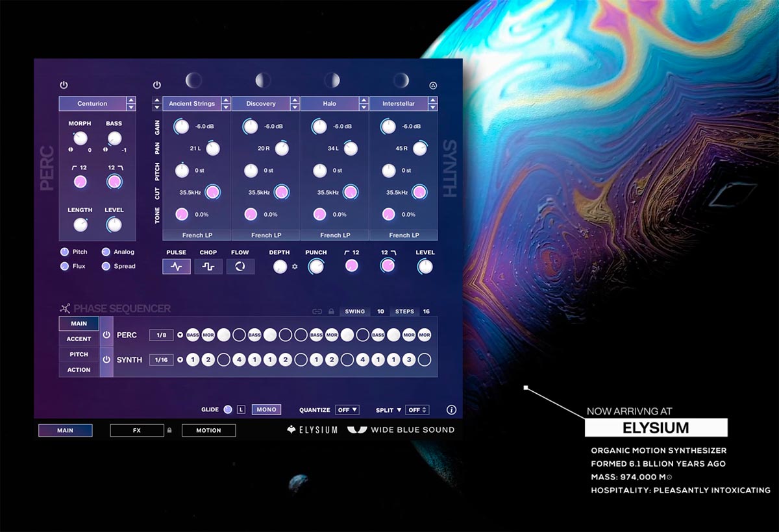
Task: Select the PULSE waveform icon
Action: pyautogui.click(x=177, y=266)
